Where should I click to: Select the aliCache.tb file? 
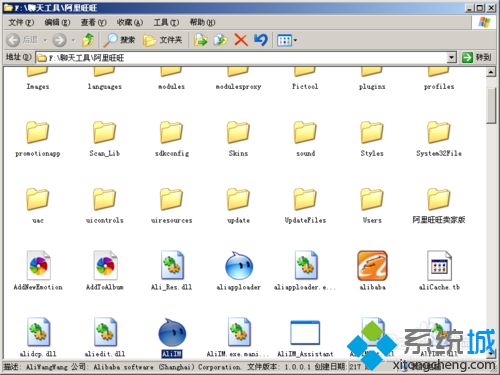[x=439, y=271]
